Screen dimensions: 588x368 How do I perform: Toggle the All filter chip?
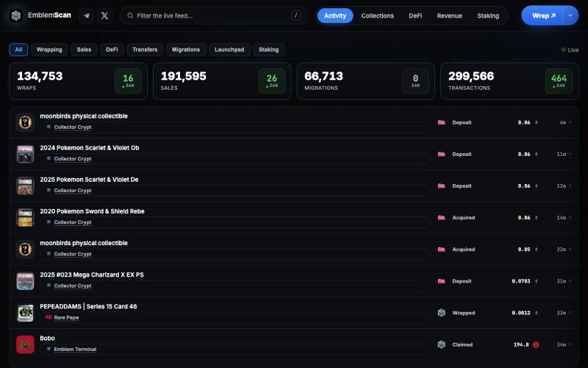(18, 49)
